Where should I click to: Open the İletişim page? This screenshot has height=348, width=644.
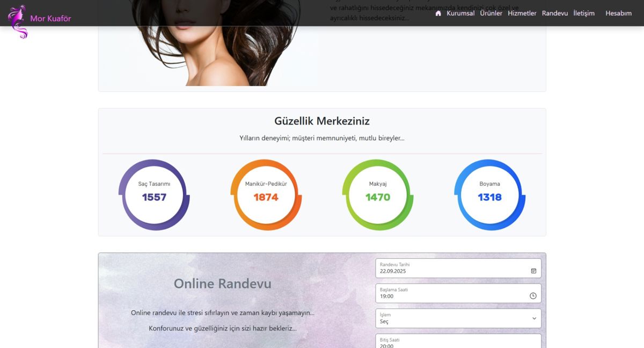[x=583, y=13]
